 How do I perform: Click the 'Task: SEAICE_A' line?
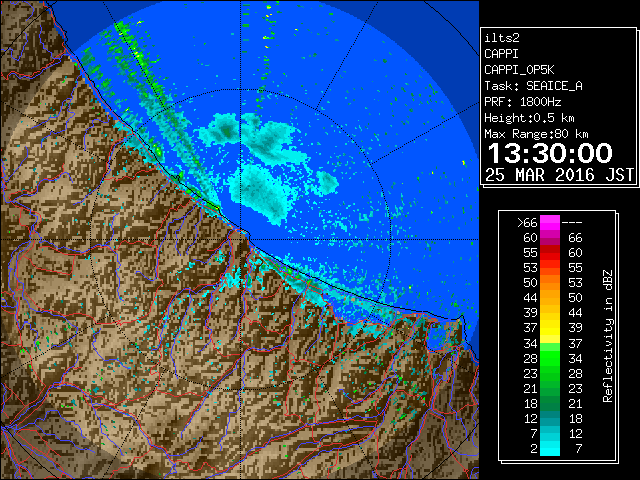(x=533, y=86)
